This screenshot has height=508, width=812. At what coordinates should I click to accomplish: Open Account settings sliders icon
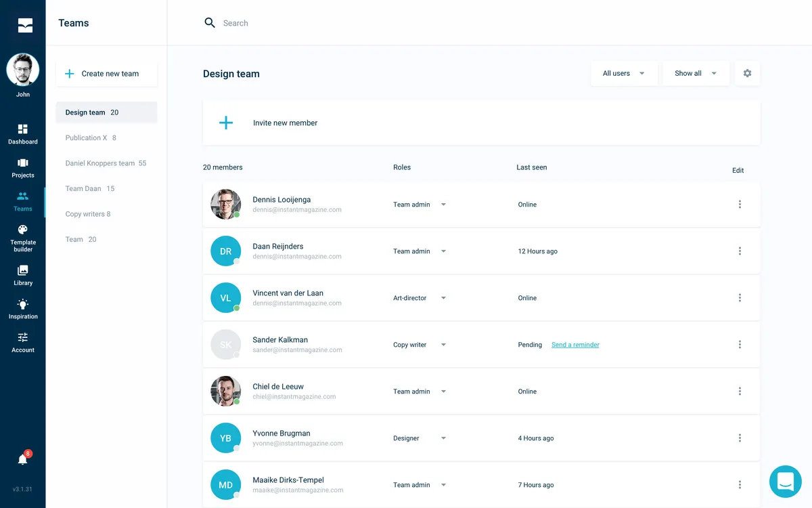pyautogui.click(x=23, y=337)
